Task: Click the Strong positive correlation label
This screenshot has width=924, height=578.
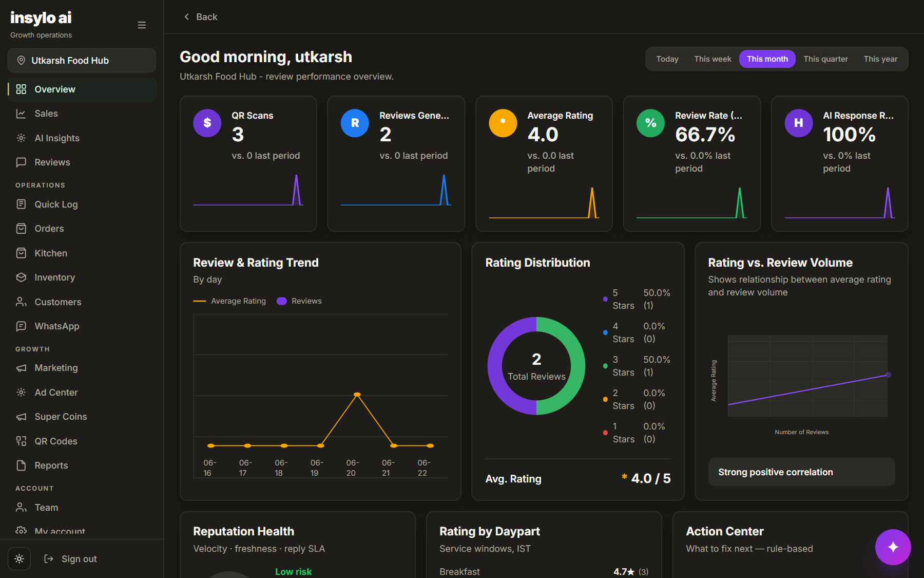Action: click(x=776, y=472)
